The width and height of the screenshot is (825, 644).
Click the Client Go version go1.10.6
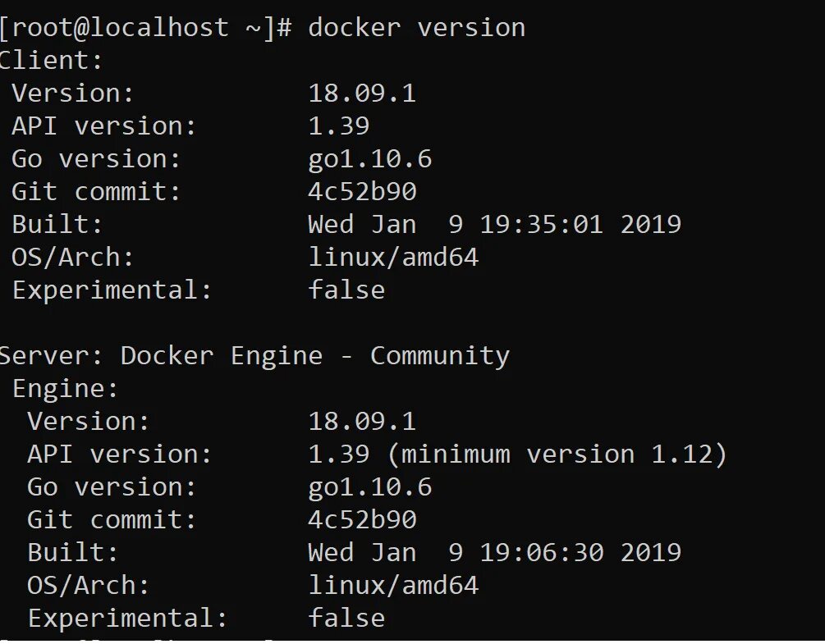coord(369,158)
